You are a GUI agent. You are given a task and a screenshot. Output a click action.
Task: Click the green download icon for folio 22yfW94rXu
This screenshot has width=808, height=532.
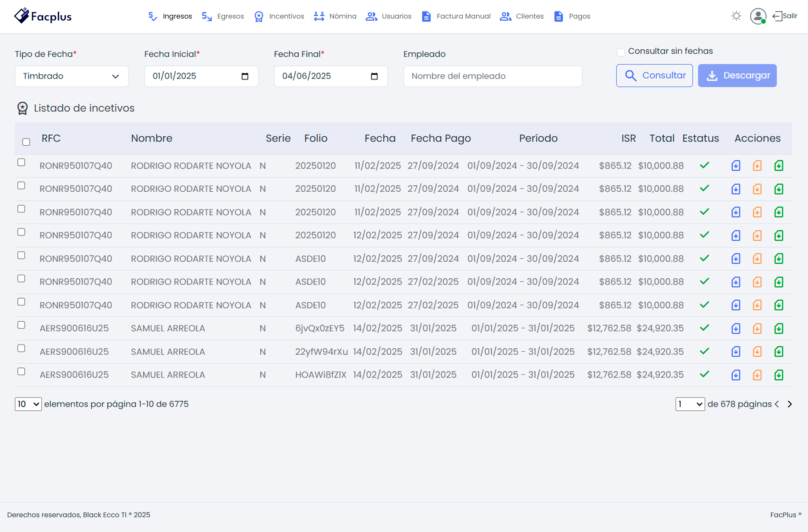coord(778,352)
